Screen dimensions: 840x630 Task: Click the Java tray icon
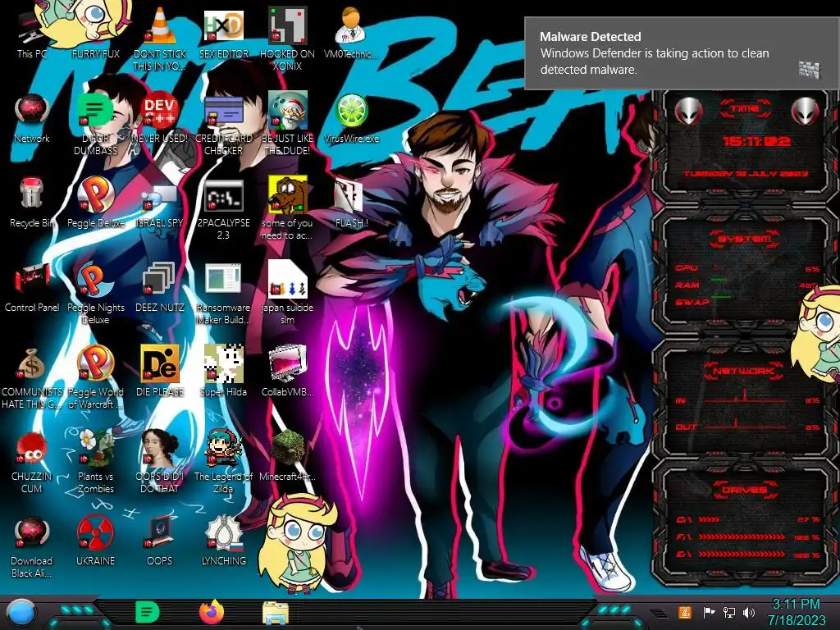685,612
